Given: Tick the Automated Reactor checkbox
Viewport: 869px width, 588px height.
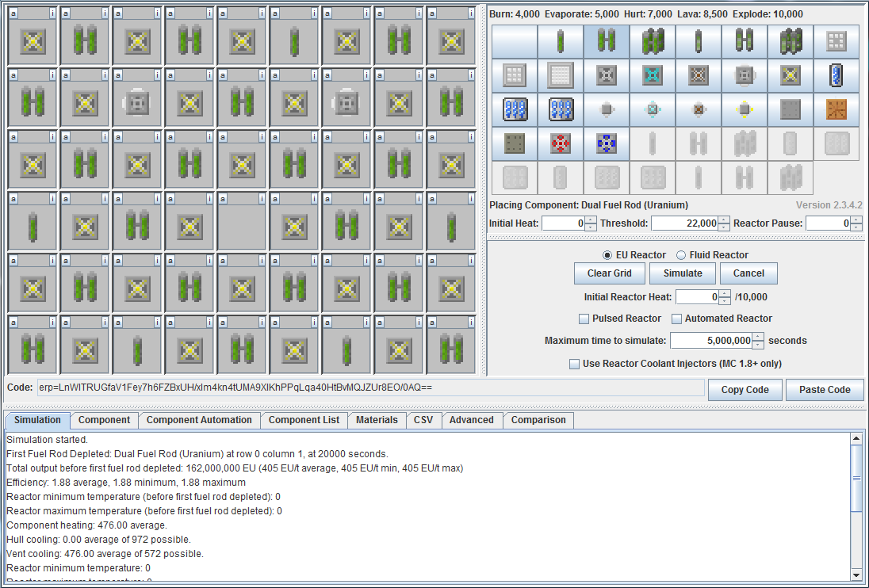Looking at the screenshot, I should 677,319.
